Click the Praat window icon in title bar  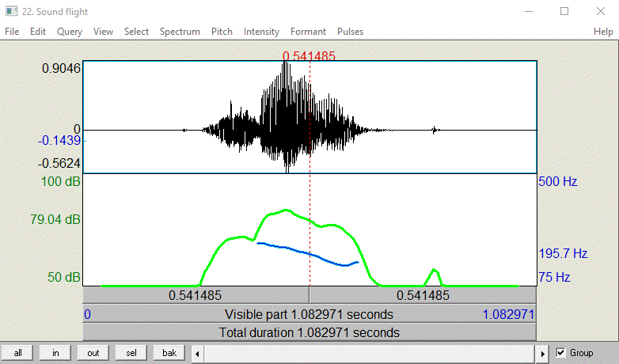11,11
